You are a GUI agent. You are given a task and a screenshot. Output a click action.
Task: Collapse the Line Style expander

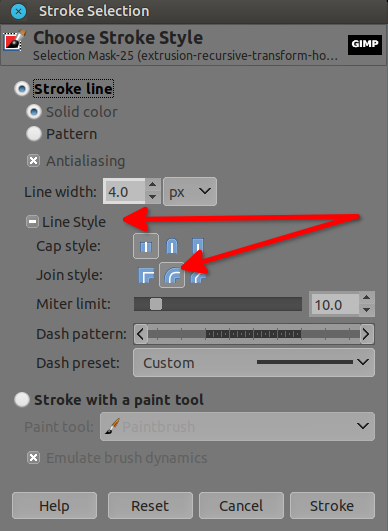[32, 222]
